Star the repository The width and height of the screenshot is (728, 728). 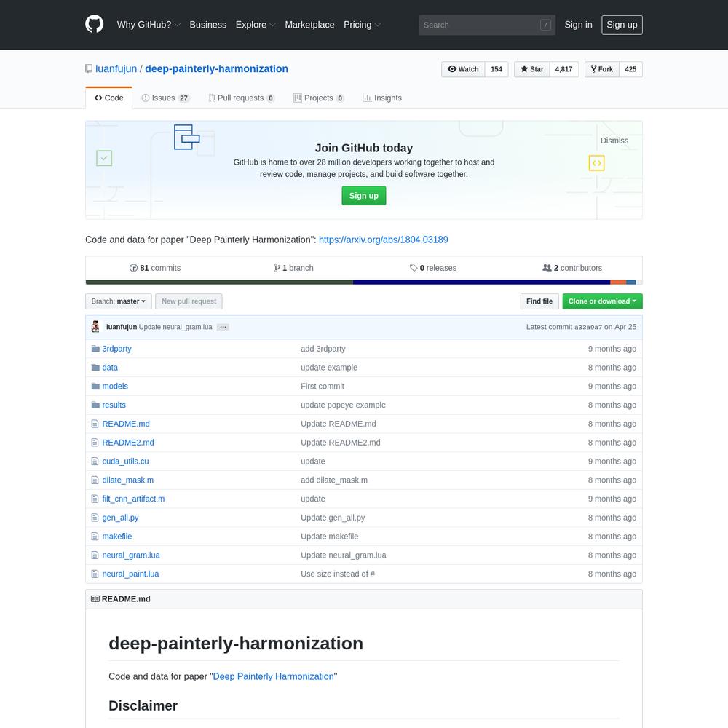(x=531, y=69)
